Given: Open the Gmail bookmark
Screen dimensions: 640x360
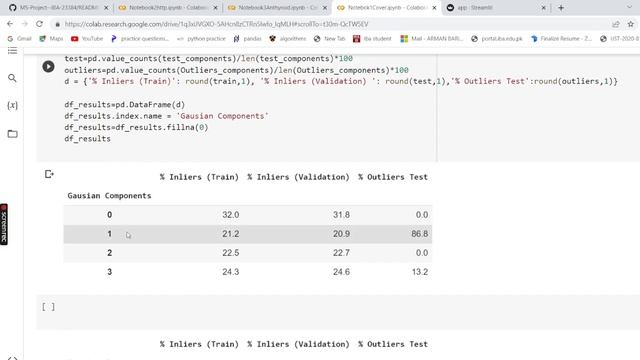Looking at the screenshot, I should [19, 39].
